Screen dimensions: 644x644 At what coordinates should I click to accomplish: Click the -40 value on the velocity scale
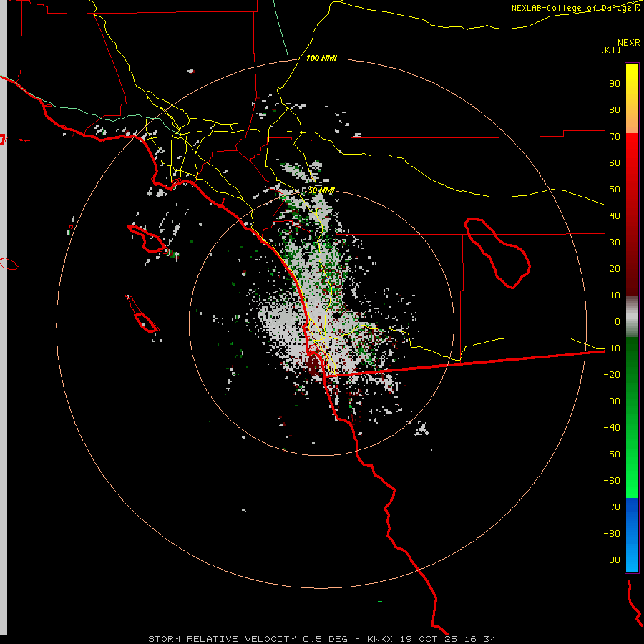(x=612, y=428)
